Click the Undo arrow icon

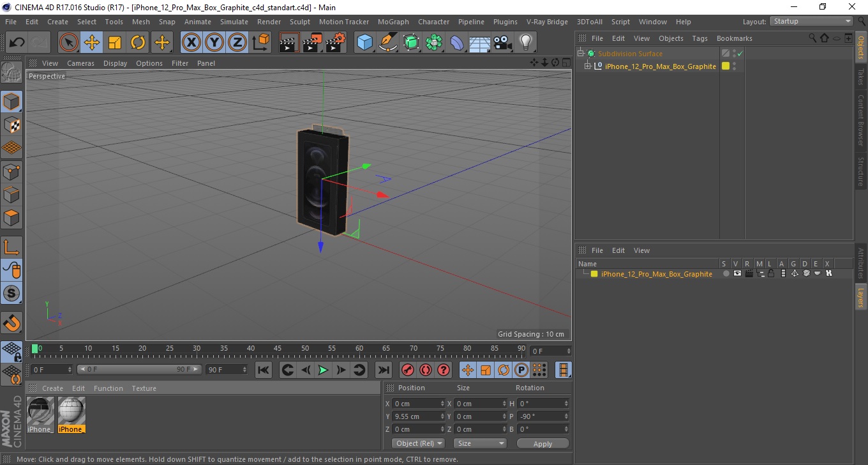(x=17, y=43)
